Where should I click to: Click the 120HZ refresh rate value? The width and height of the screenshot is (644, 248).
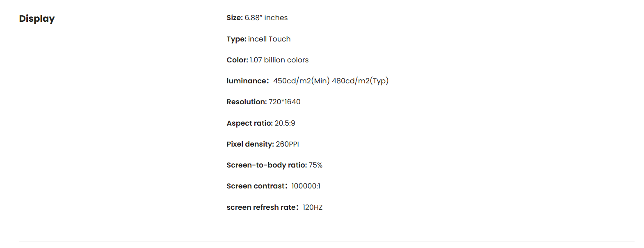313,207
